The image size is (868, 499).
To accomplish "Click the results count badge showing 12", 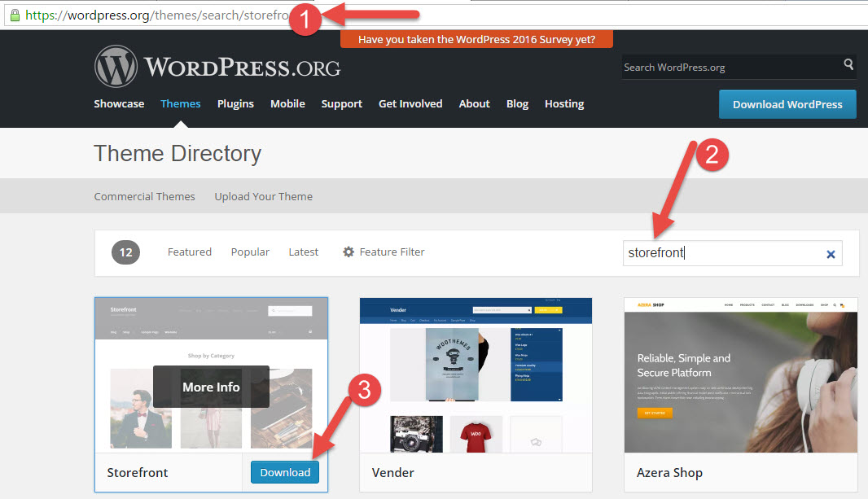I will click(x=125, y=252).
